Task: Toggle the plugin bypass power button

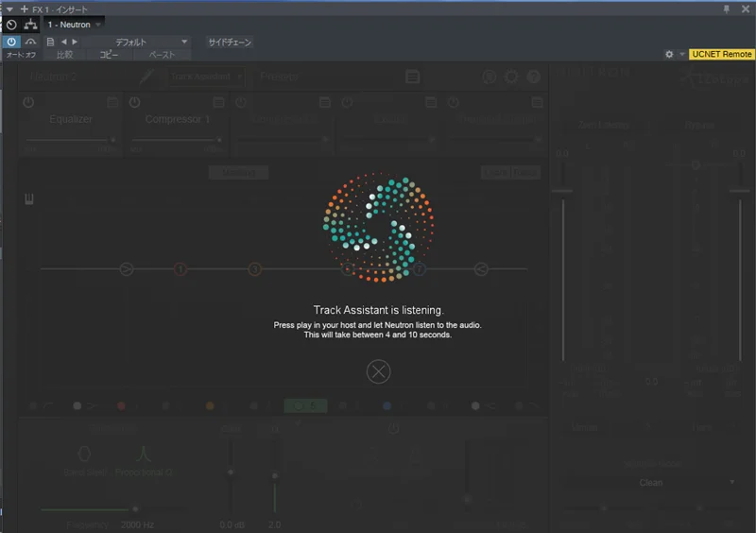Action: click(11, 42)
